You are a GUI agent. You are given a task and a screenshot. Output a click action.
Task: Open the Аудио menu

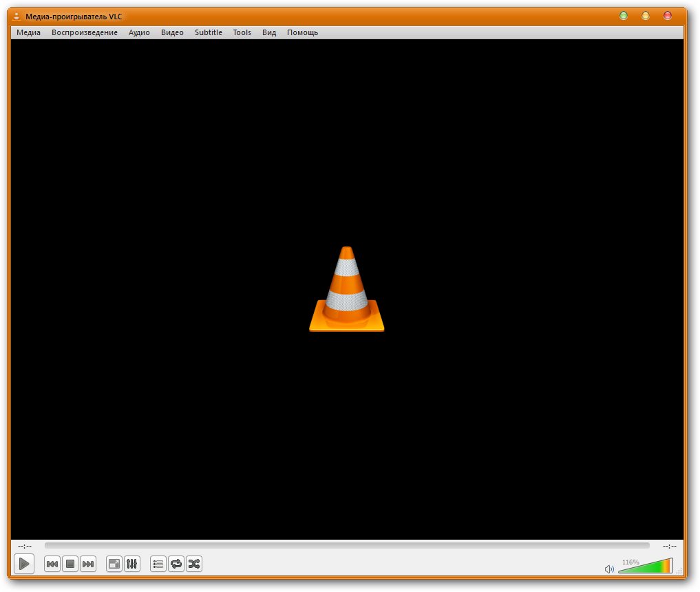point(139,32)
